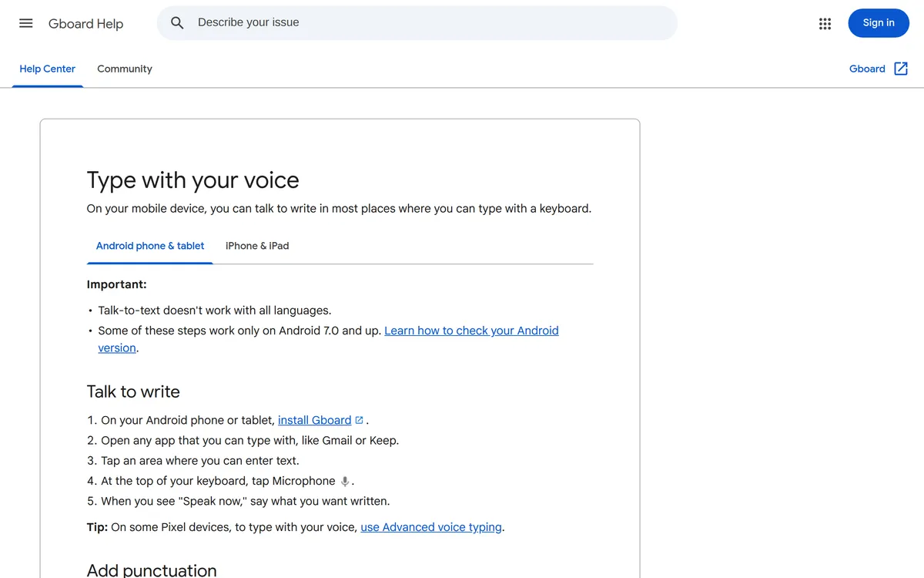Click the Gboard external link icon
Image resolution: width=924 pixels, height=578 pixels.
tap(901, 69)
